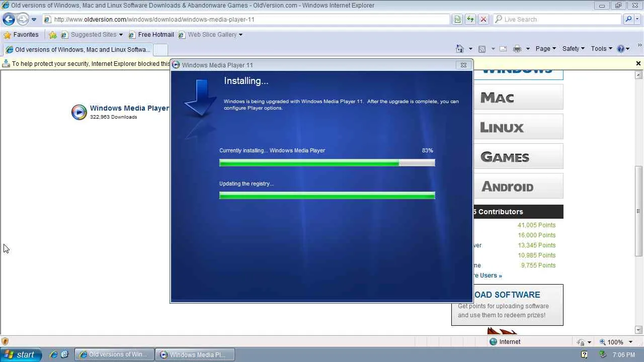Switch to Old versions of Win taskbar button

pyautogui.click(x=114, y=354)
